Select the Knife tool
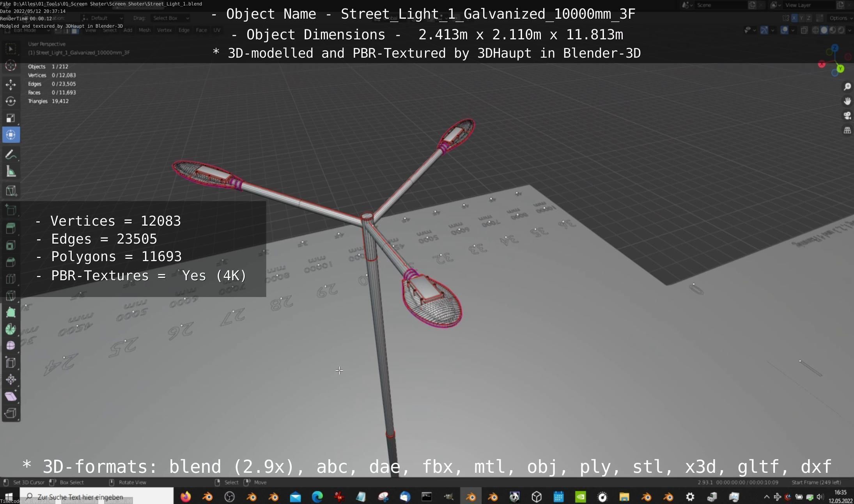The image size is (854, 504). coord(11,295)
